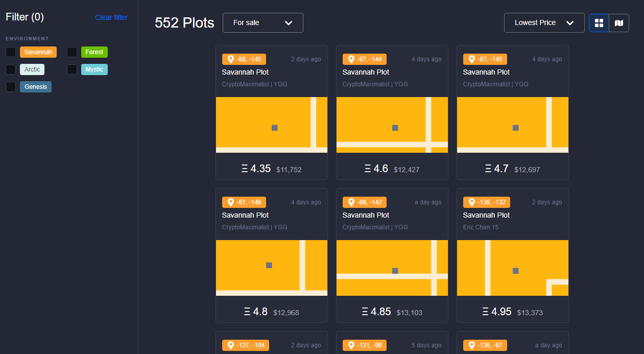Enable the Mystic environment checkbox

tap(72, 69)
